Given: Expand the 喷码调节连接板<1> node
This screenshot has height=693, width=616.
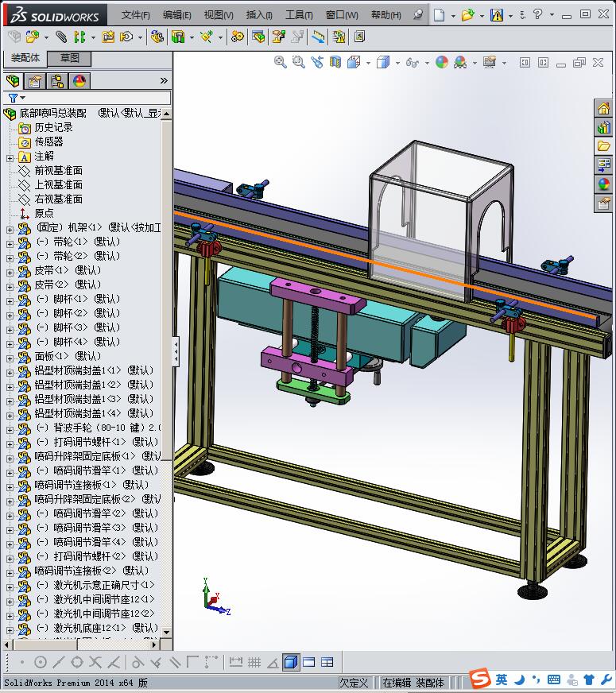Looking at the screenshot, I should pyautogui.click(x=10, y=486).
